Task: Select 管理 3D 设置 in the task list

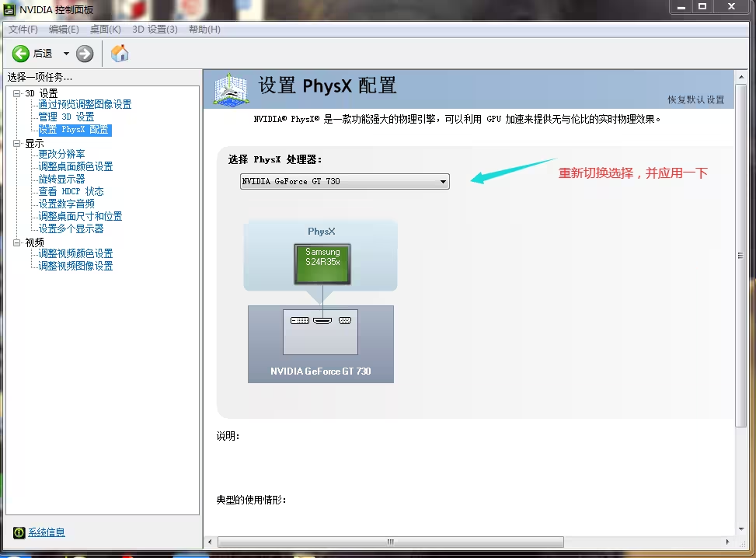Action: pyautogui.click(x=65, y=117)
